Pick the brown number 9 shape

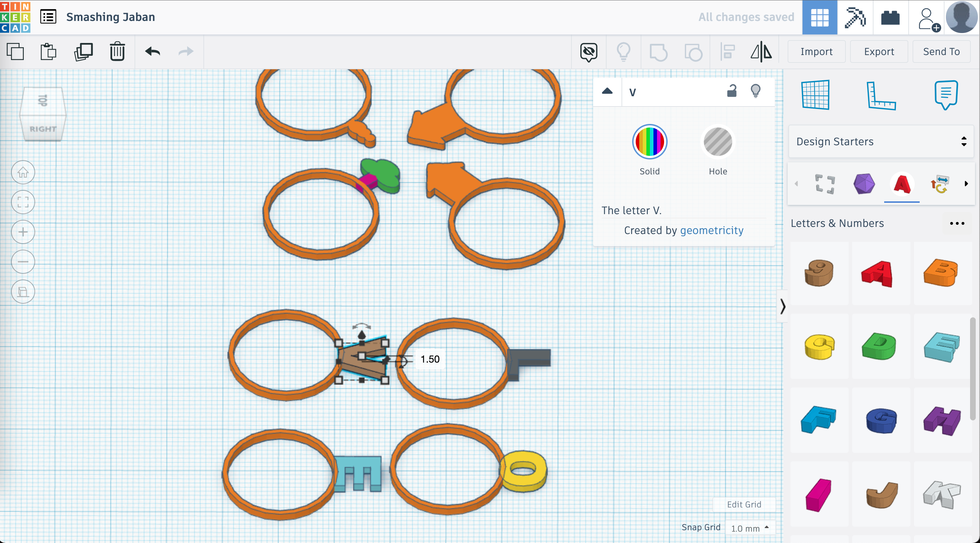(819, 273)
